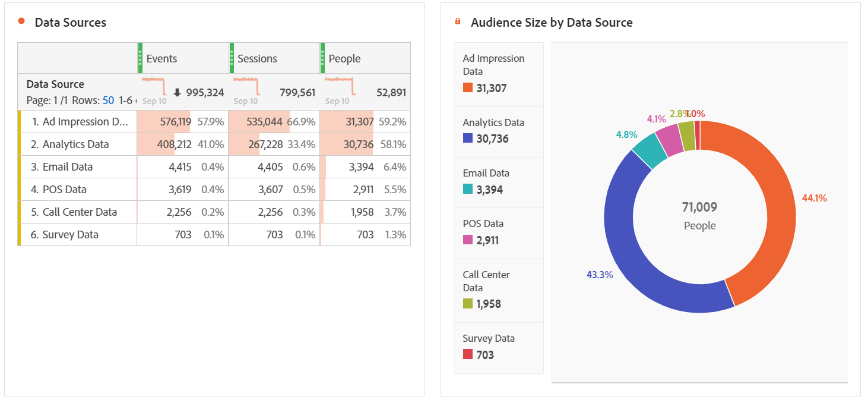Screen dimensions: 868x403
Task: Click the Data Source dimension header
Action: pyautogui.click(x=55, y=84)
